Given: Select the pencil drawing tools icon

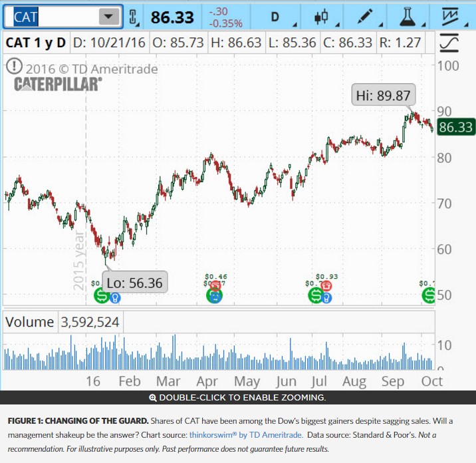Looking at the screenshot, I should [x=365, y=17].
